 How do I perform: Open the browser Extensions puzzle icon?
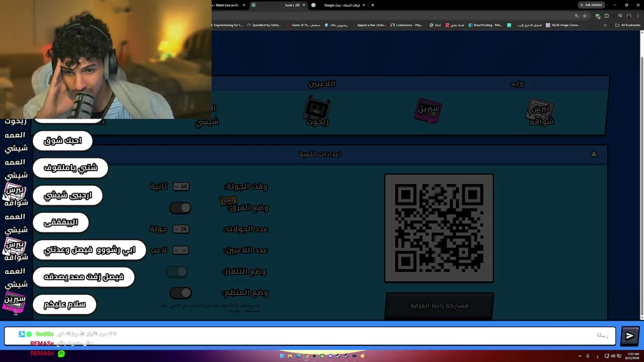606,16
